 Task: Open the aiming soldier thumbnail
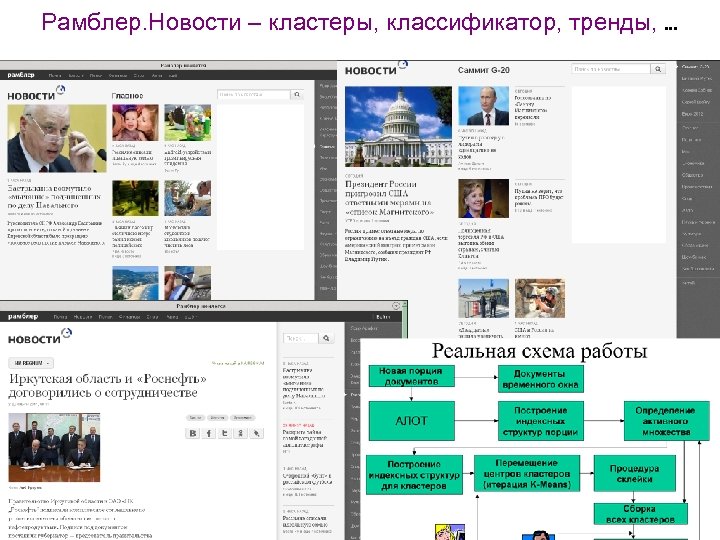540,298
